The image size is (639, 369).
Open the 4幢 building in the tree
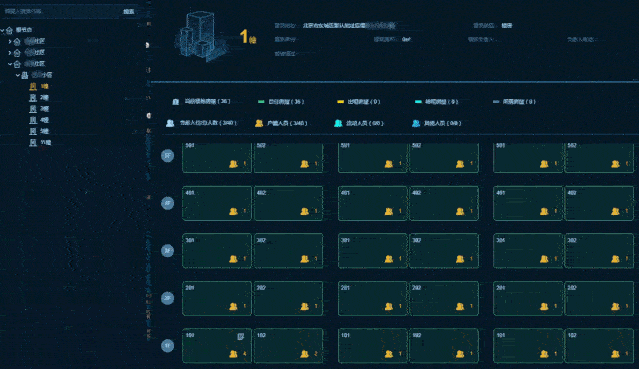(44, 120)
